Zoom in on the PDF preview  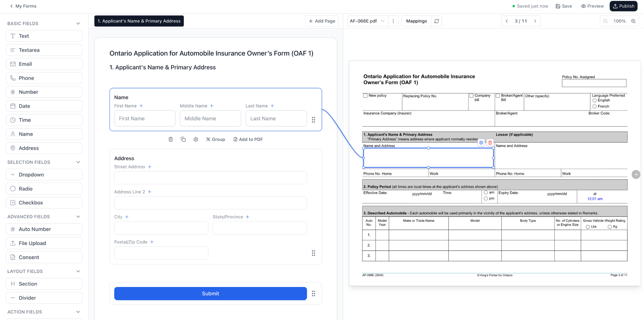pyautogui.click(x=633, y=21)
